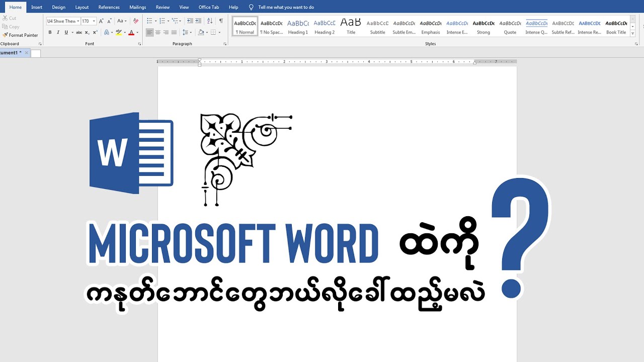This screenshot has width=644, height=362.
Task: Close the Document1 tab
Action: tap(27, 53)
